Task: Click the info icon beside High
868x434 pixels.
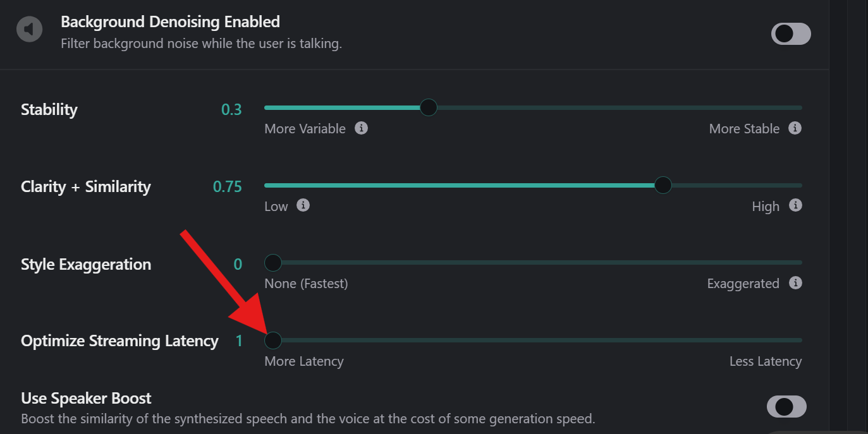Action: [796, 205]
